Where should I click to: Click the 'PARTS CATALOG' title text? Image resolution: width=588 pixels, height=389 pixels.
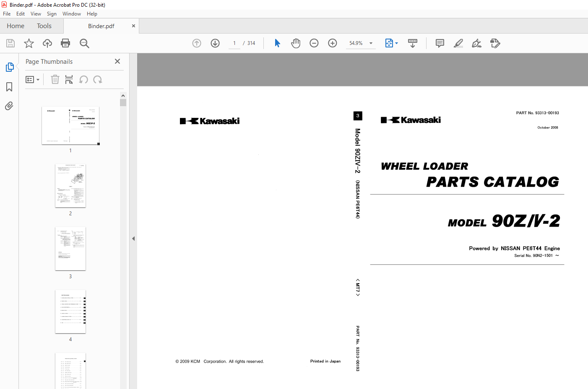coord(492,182)
